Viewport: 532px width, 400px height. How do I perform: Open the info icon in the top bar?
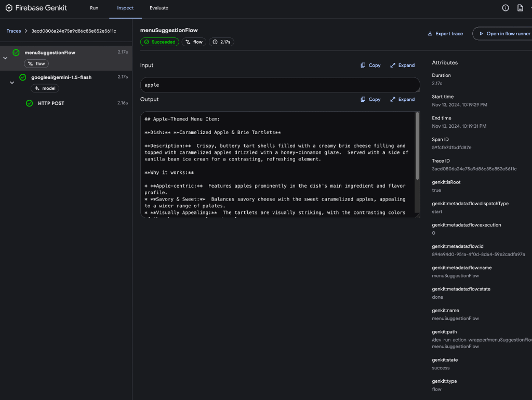pos(506,8)
